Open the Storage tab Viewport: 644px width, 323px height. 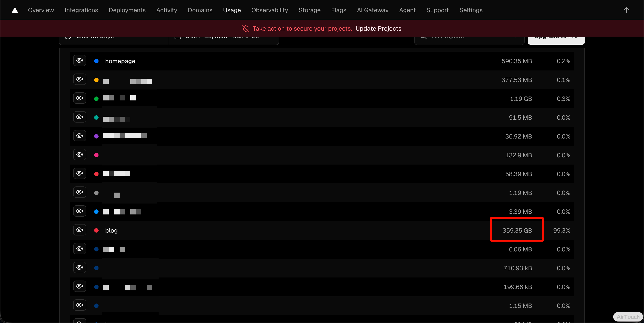pos(309,10)
